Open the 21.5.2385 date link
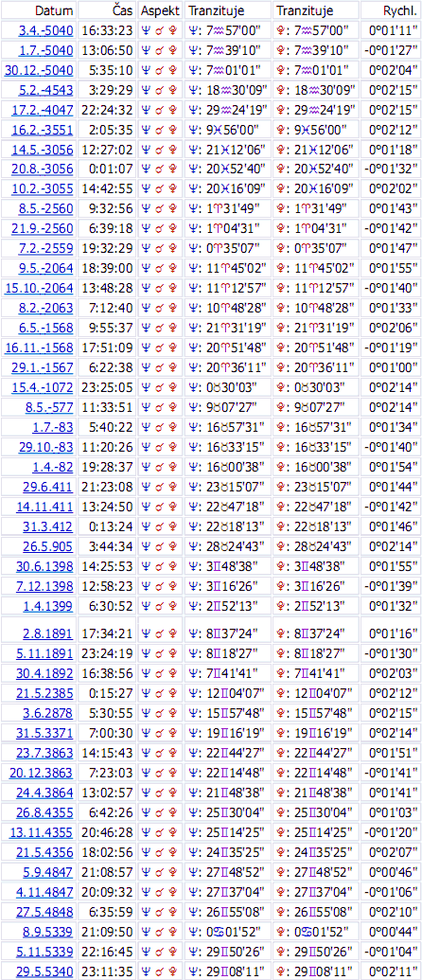The height and width of the screenshot is (980, 422). click(x=46, y=694)
